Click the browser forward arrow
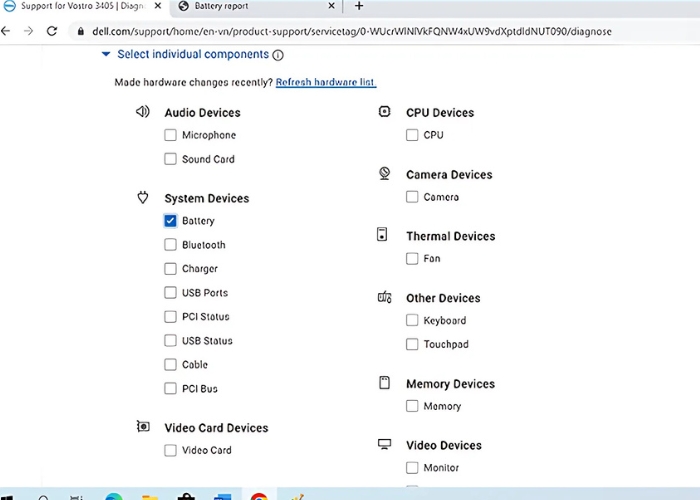Image resolution: width=700 pixels, height=500 pixels. pos(28,31)
